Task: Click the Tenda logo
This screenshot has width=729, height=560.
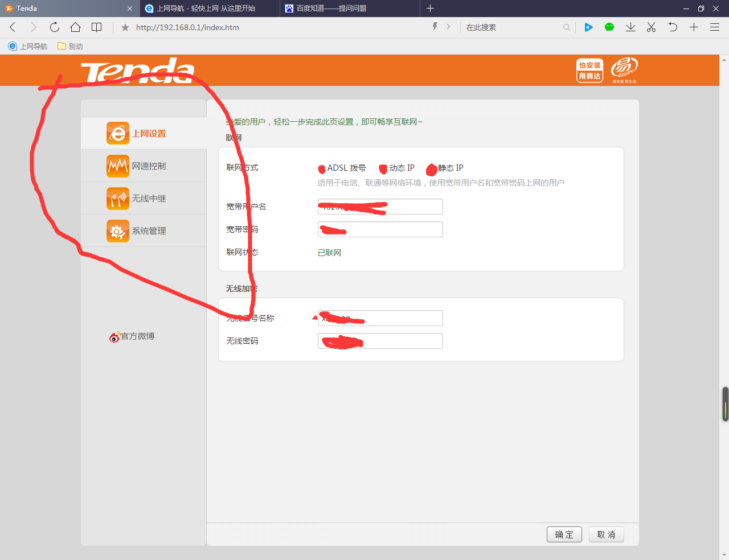Action: point(137,71)
